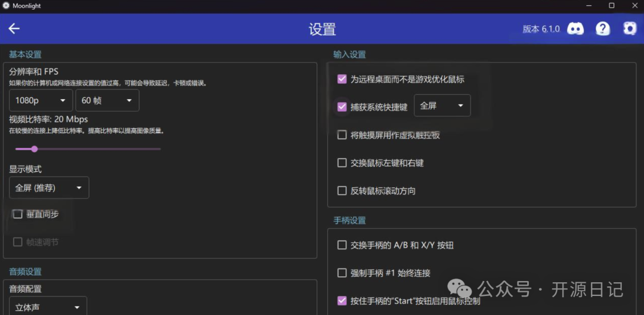644x315 pixels.
Task: Open the 立体声 audio configuration dropdown
Action: 48,307
